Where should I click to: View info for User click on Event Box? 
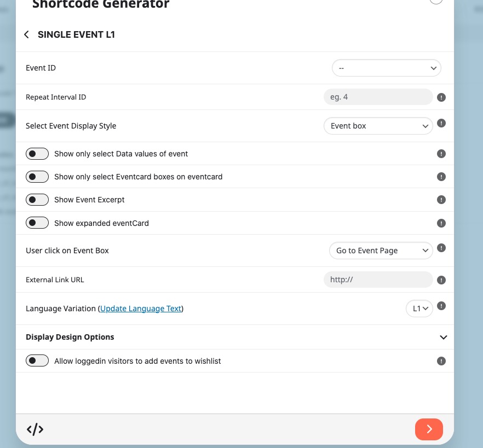pyautogui.click(x=441, y=248)
